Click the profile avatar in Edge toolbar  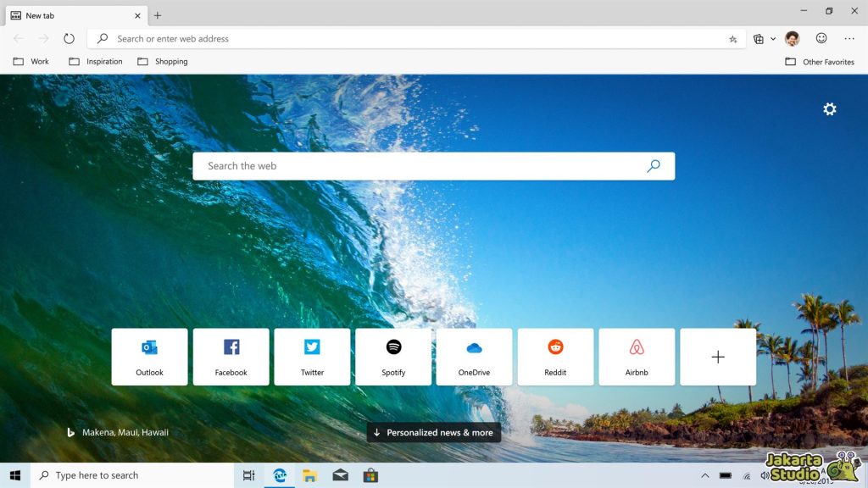coord(792,38)
